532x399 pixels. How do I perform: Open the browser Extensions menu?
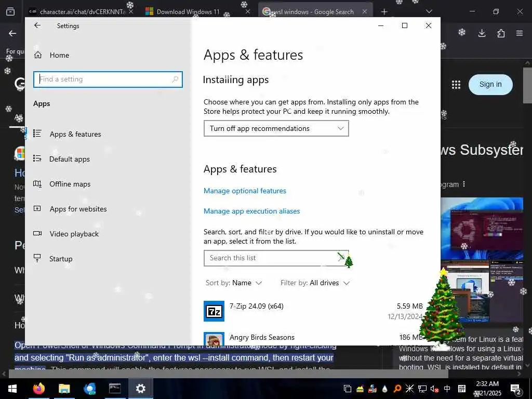pos(501,33)
